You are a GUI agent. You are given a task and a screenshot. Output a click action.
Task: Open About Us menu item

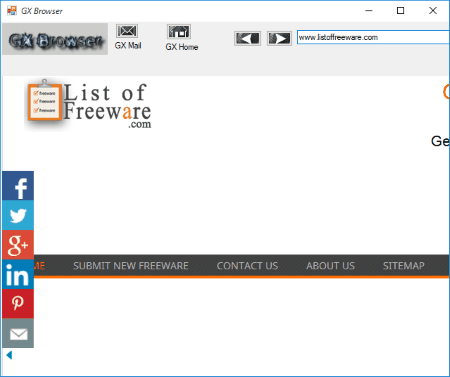pyautogui.click(x=330, y=266)
